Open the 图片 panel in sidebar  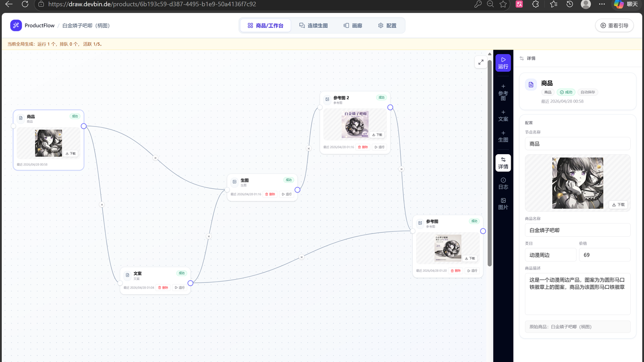503,204
